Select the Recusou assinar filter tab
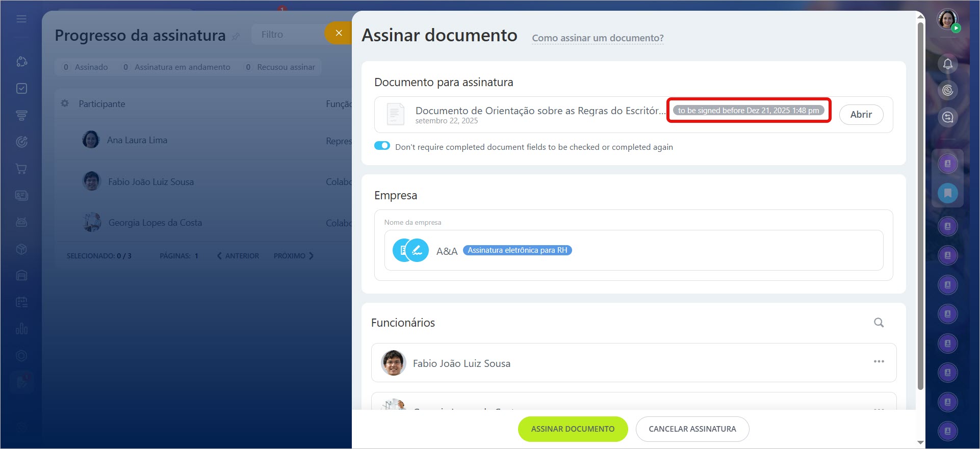This screenshot has width=980, height=449. pyautogui.click(x=280, y=67)
